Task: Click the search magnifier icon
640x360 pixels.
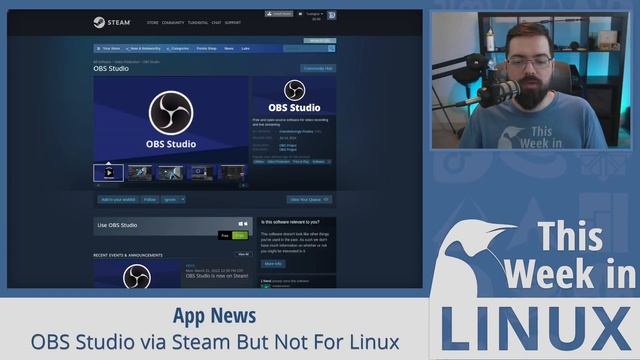Action: 331,49
